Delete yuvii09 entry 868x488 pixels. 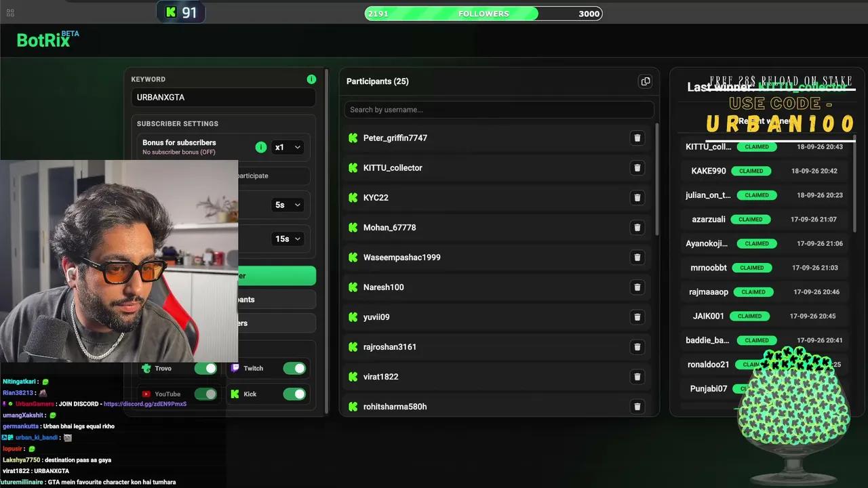click(x=637, y=317)
